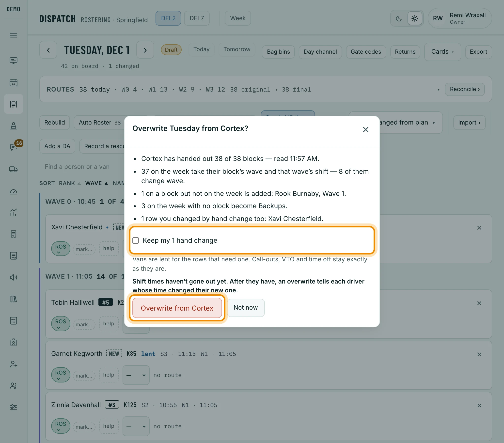Open the Import dropdown

tap(469, 123)
